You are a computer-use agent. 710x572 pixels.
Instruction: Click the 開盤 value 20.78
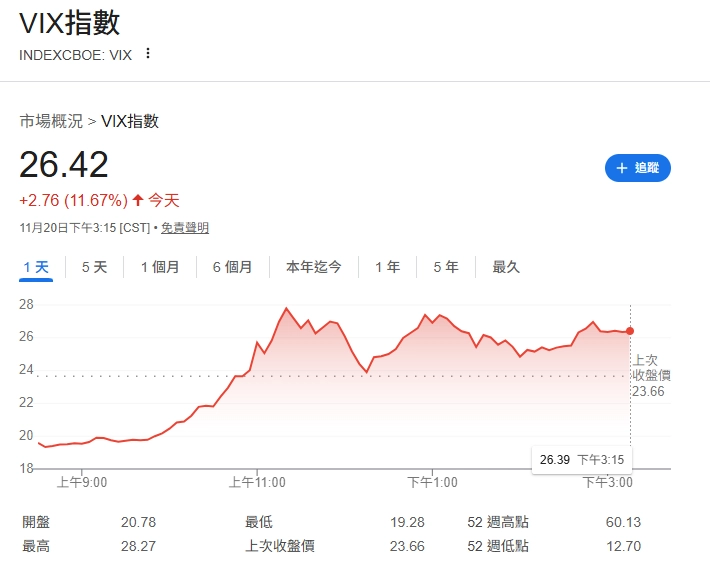(x=138, y=522)
